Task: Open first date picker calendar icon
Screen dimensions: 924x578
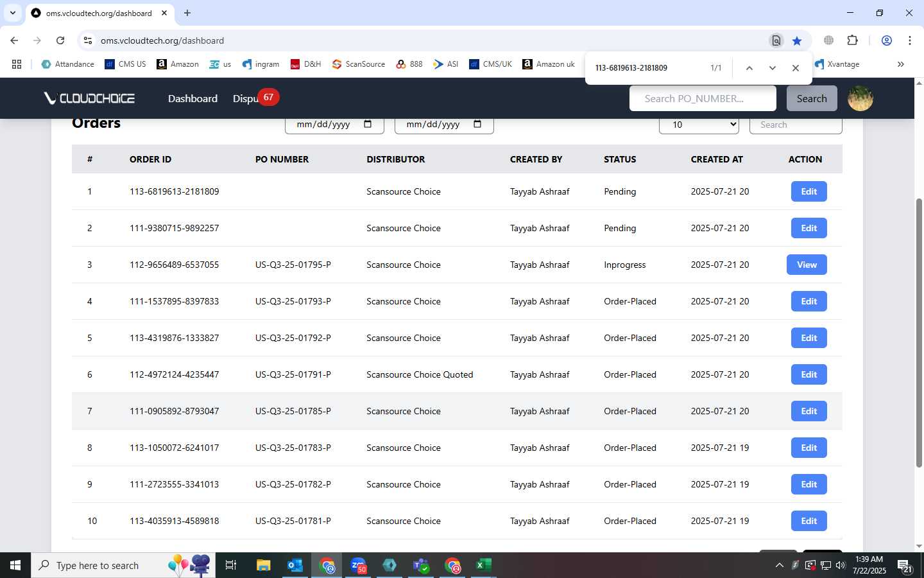Action: click(368, 124)
